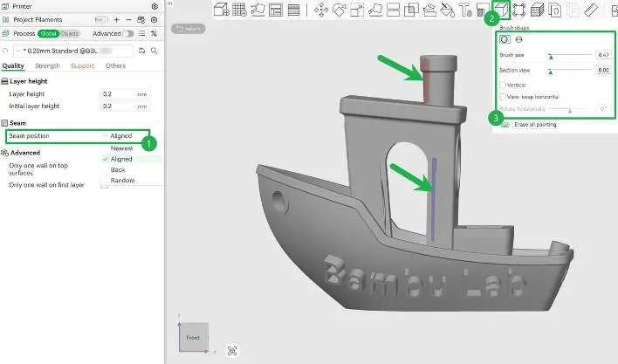This screenshot has height=364, width=618.
Task: Click the bounding-box corners toolbar icon
Action: point(519,10)
